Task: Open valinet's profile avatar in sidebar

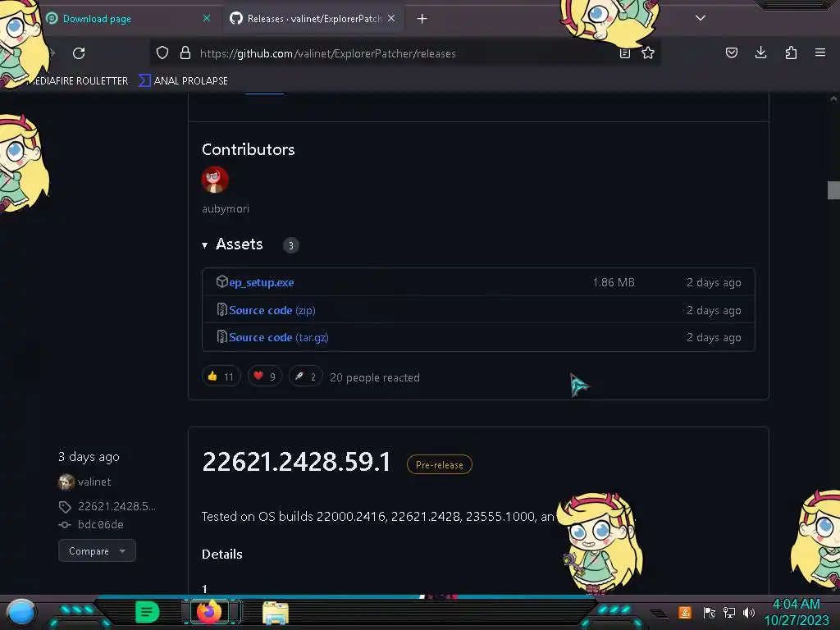Action: click(66, 482)
